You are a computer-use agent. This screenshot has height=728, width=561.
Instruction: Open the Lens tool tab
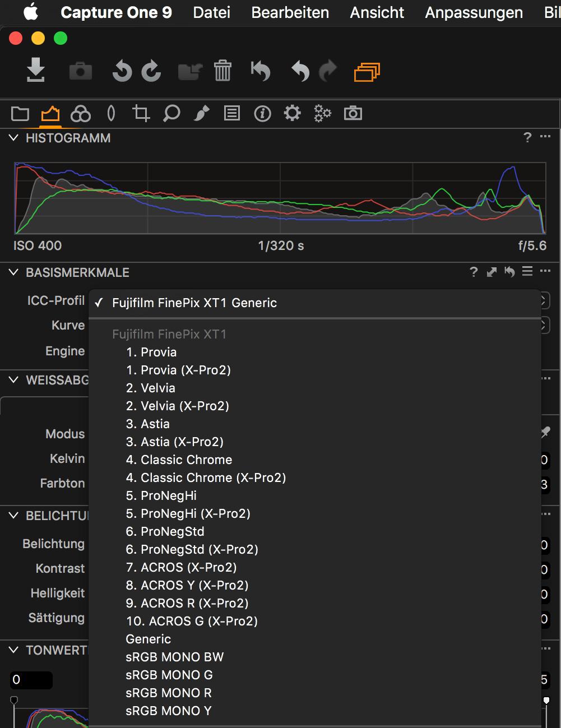coord(111,114)
